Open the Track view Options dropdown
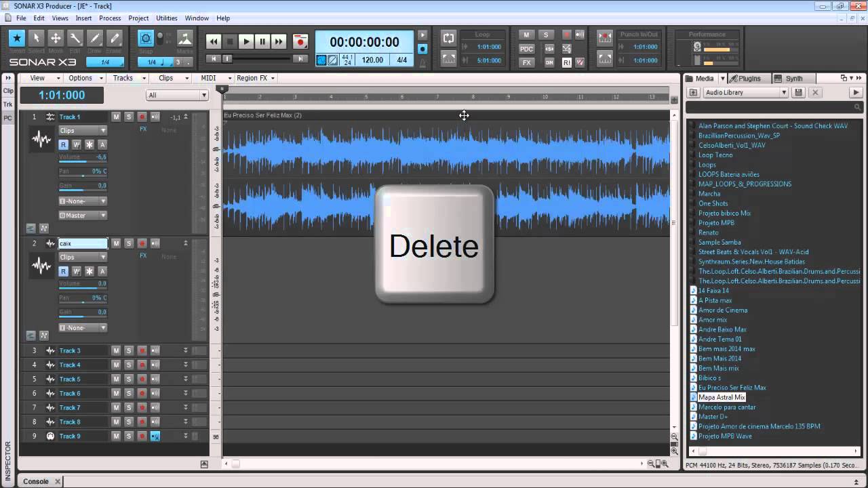This screenshot has height=488, width=868. click(84, 78)
